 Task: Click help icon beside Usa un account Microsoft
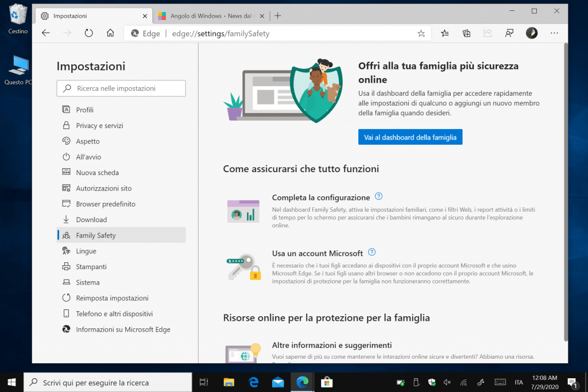[x=372, y=253]
